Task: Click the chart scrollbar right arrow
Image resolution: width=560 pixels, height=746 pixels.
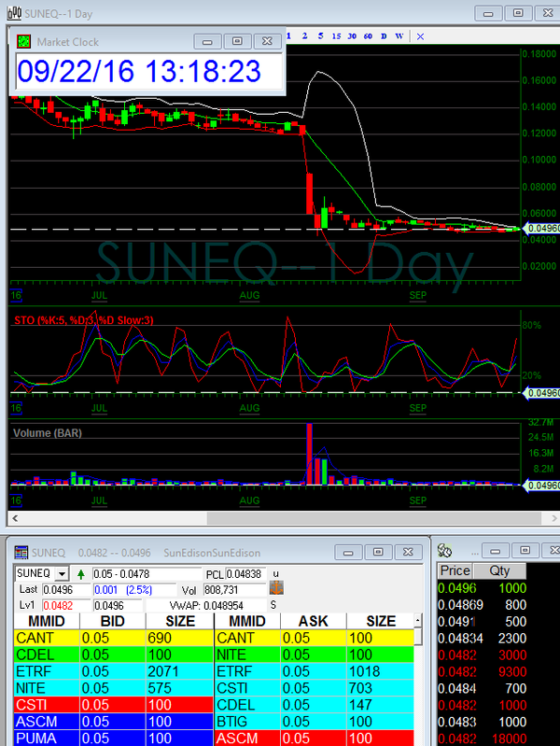Action: 553,518
